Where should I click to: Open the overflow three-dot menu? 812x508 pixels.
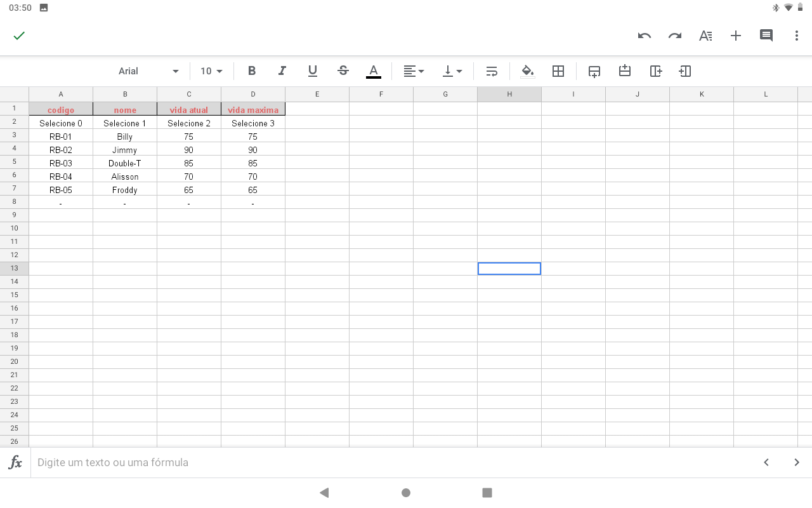point(797,36)
